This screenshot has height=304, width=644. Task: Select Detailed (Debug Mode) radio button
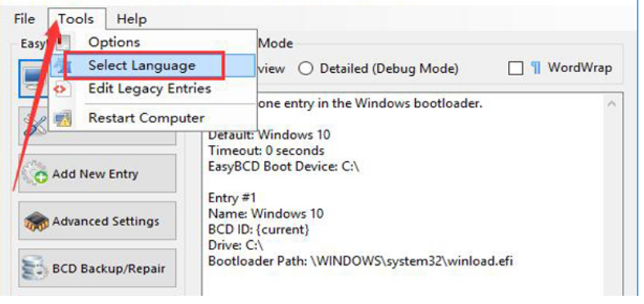[305, 69]
